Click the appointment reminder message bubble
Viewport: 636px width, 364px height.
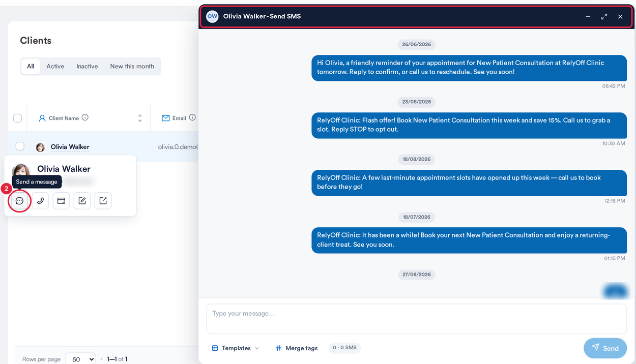[x=469, y=68]
